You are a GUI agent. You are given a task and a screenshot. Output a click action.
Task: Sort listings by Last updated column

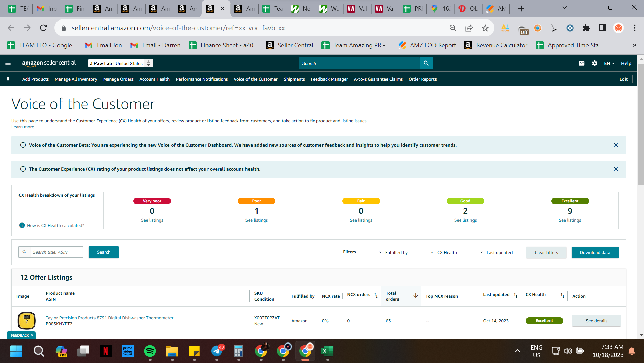(516, 296)
